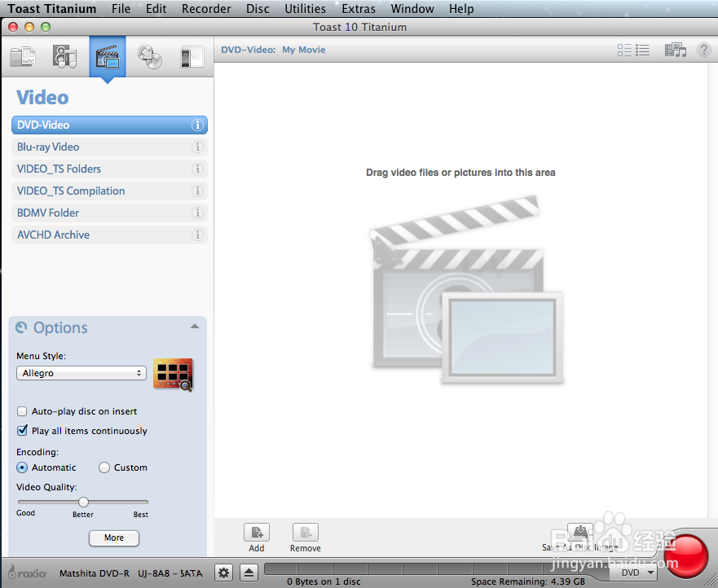Show info for Blu-ray Video
The width and height of the screenshot is (718, 588).
[197, 147]
